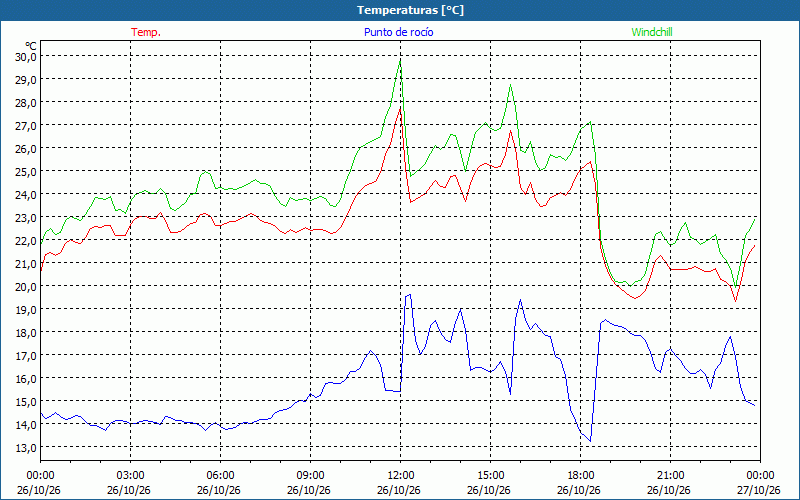
Task: Select the blue Punto de rocío legend label
Action: (x=398, y=32)
